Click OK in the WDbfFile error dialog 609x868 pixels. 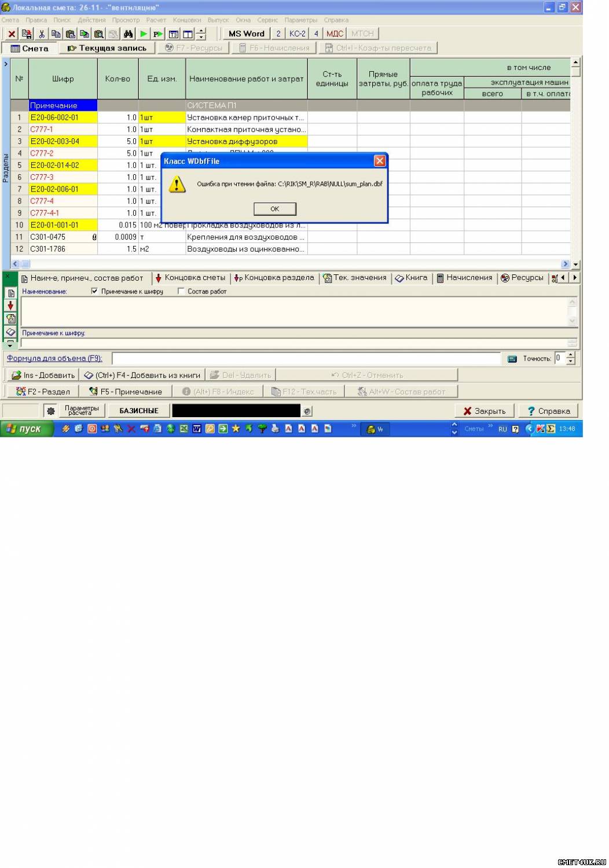tap(275, 209)
